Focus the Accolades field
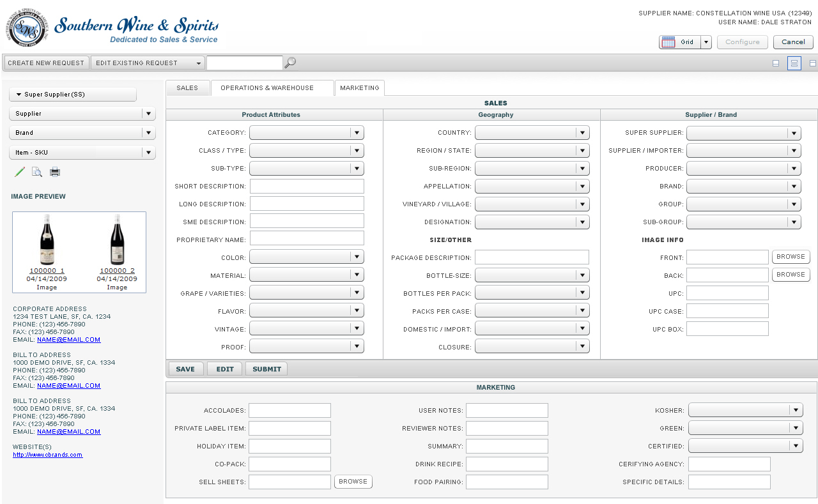The width and height of the screenshot is (818, 504). [289, 410]
